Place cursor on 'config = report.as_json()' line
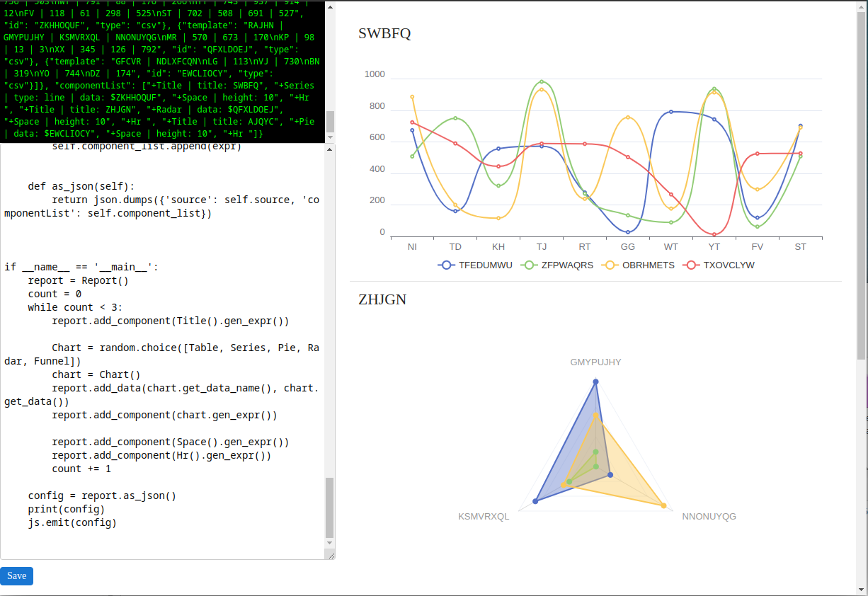The width and height of the screenshot is (868, 596). pos(102,495)
